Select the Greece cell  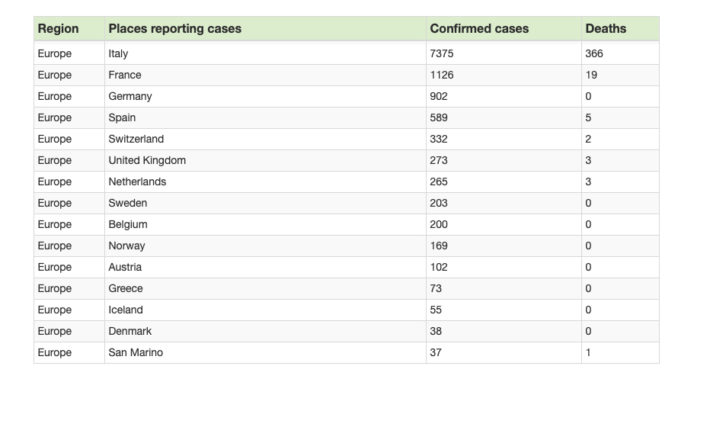(125, 288)
